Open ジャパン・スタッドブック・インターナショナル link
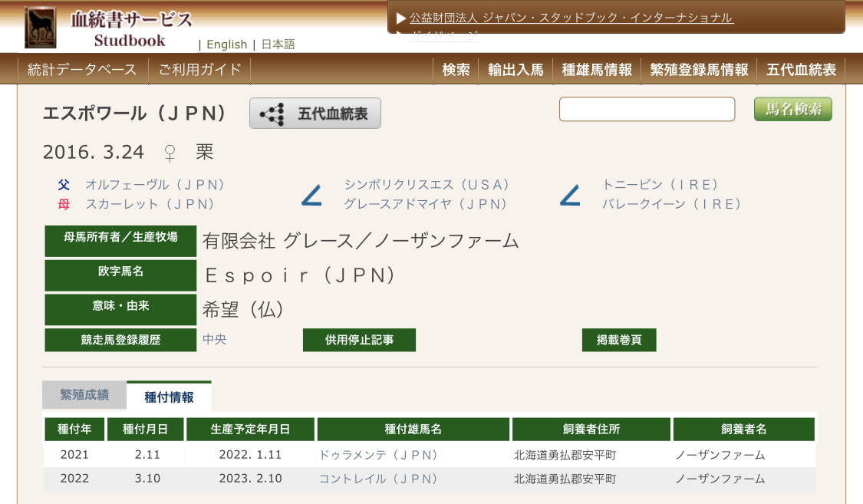Viewport: 863px width, 504px height. 571,18
